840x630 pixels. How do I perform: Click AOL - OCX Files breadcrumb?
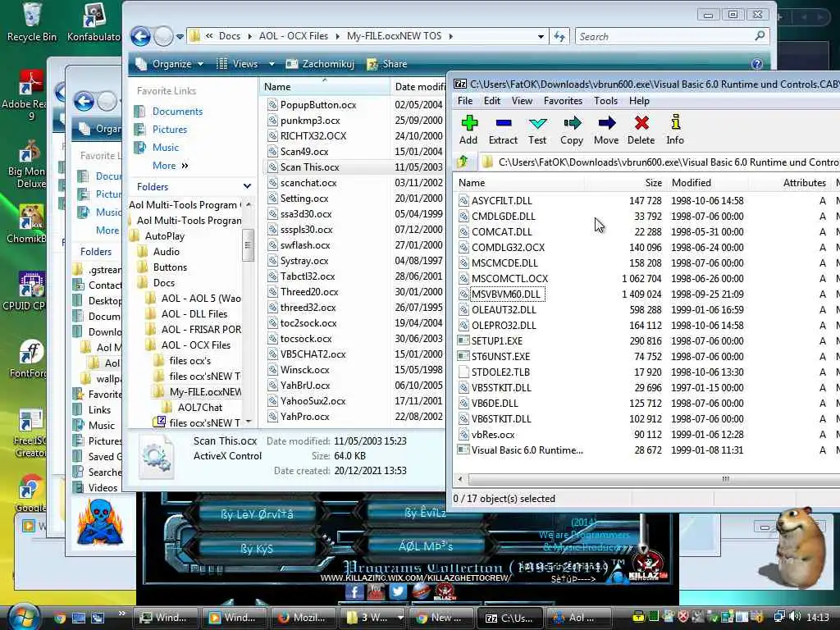[294, 36]
